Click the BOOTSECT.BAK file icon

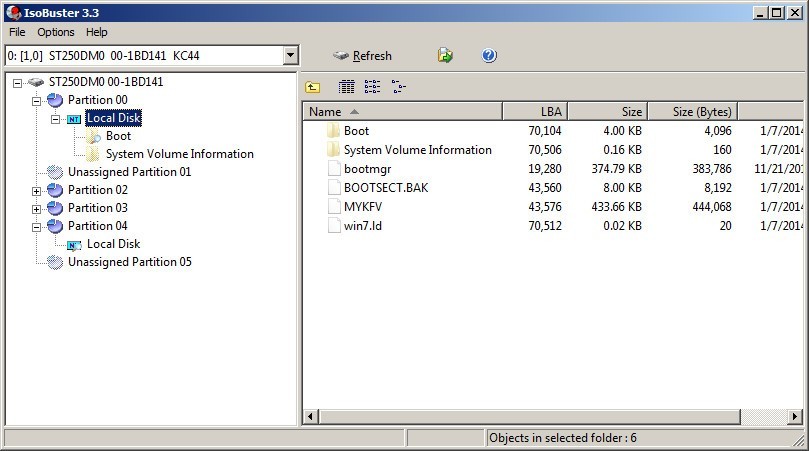pyautogui.click(x=334, y=188)
